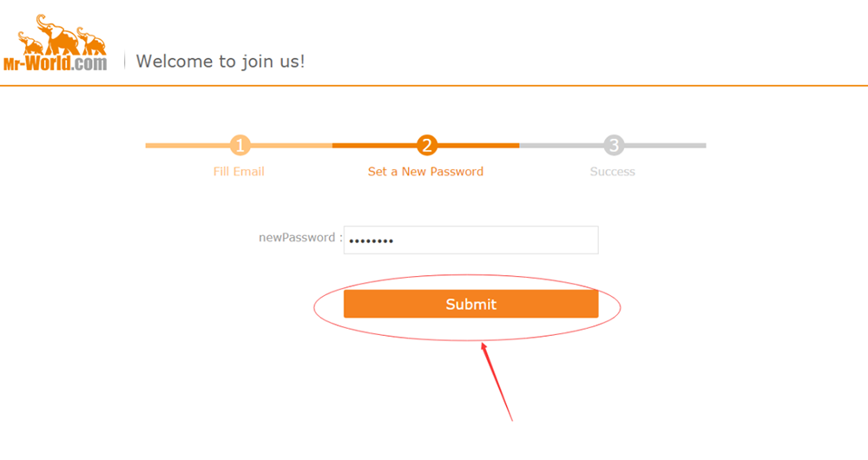Click the orange header divider line
Image resolution: width=868 pixels, height=460 pixels.
point(434,86)
